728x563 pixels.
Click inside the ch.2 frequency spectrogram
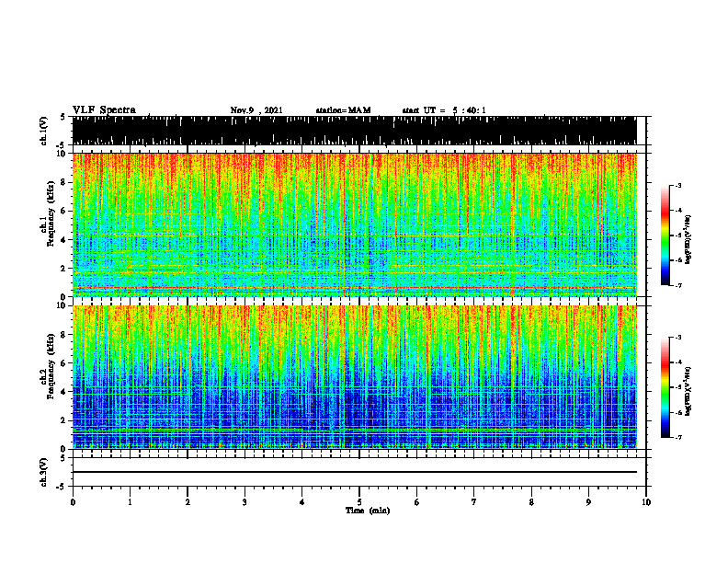point(354,377)
